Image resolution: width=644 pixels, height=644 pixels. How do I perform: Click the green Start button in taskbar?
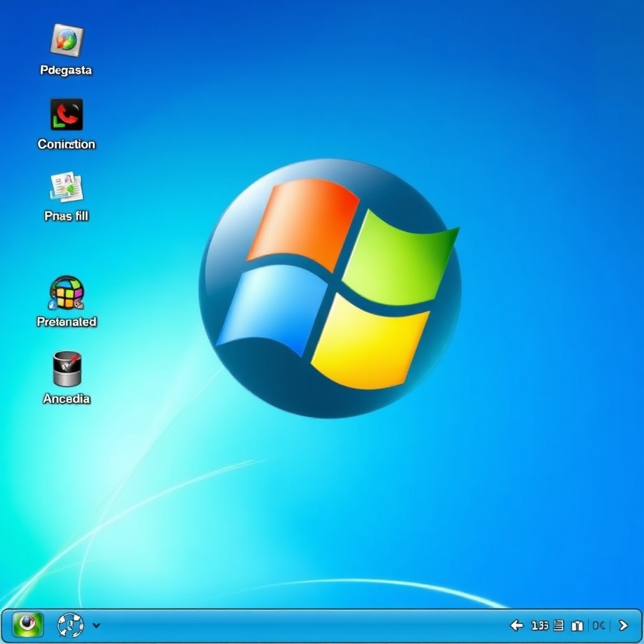click(28, 625)
